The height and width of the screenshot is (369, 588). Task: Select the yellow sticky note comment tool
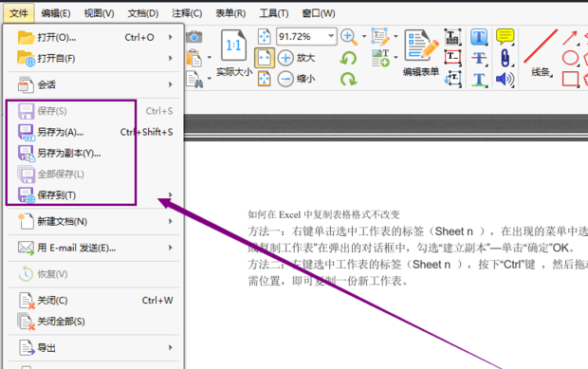pyautogui.click(x=505, y=36)
